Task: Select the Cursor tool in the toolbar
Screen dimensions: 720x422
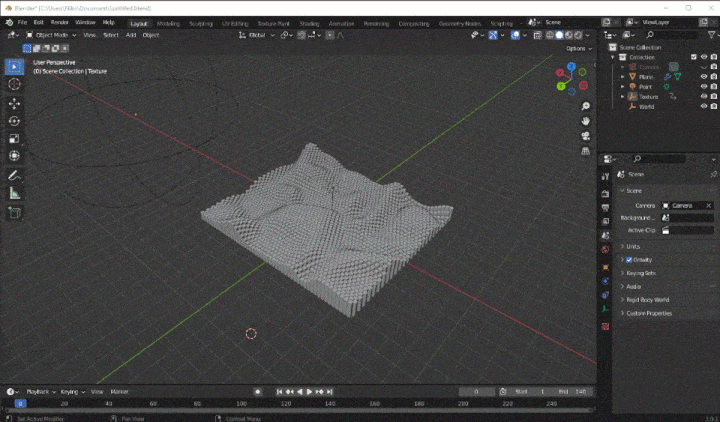Action: pyautogui.click(x=14, y=85)
